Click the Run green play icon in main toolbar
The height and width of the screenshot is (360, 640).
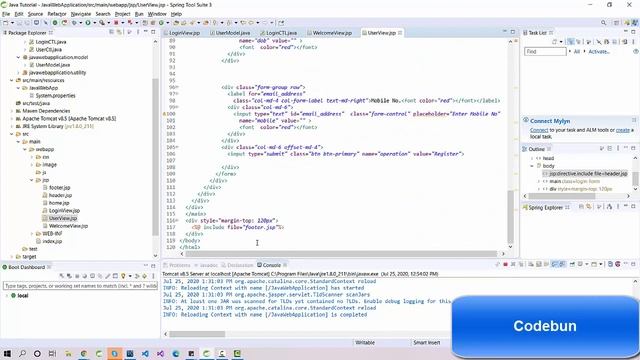[x=88, y=23]
